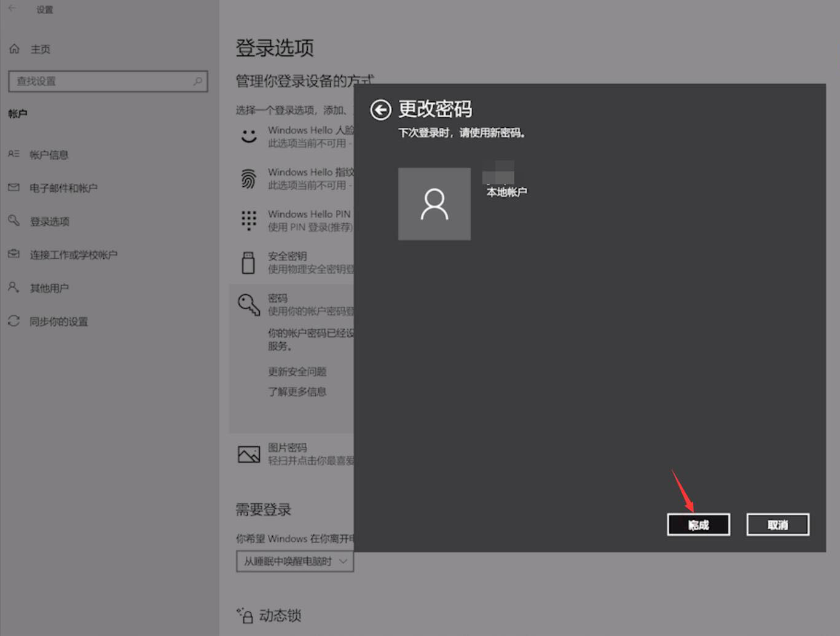Viewport: 840px width, 636px height.
Task: Click the 帐户信息 person card icon
Action: pos(14,154)
